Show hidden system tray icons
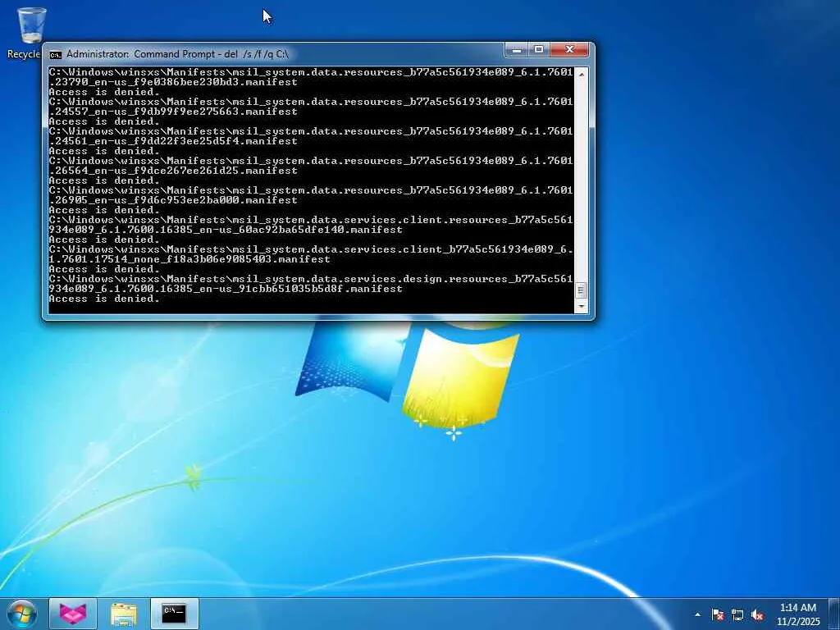Viewport: 840px width, 630px height. point(697,614)
